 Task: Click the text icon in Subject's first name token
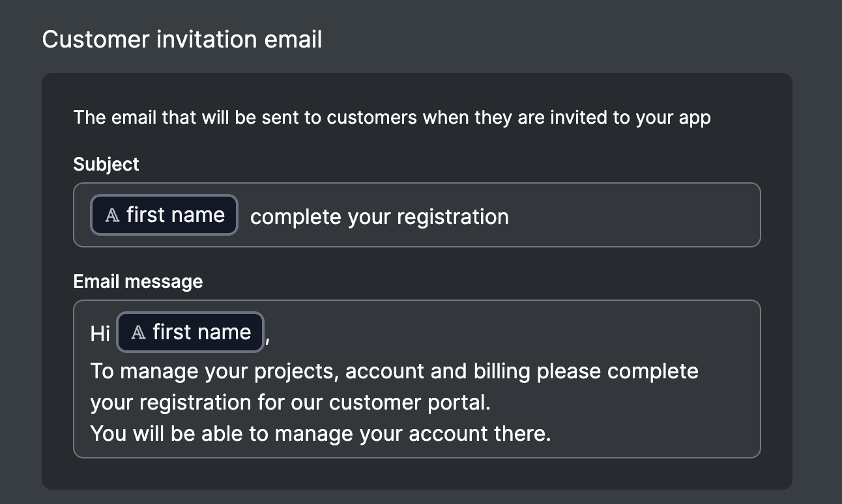(112, 216)
